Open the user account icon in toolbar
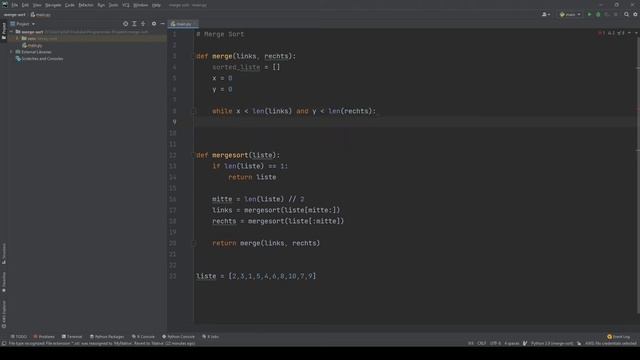 tap(545, 14)
